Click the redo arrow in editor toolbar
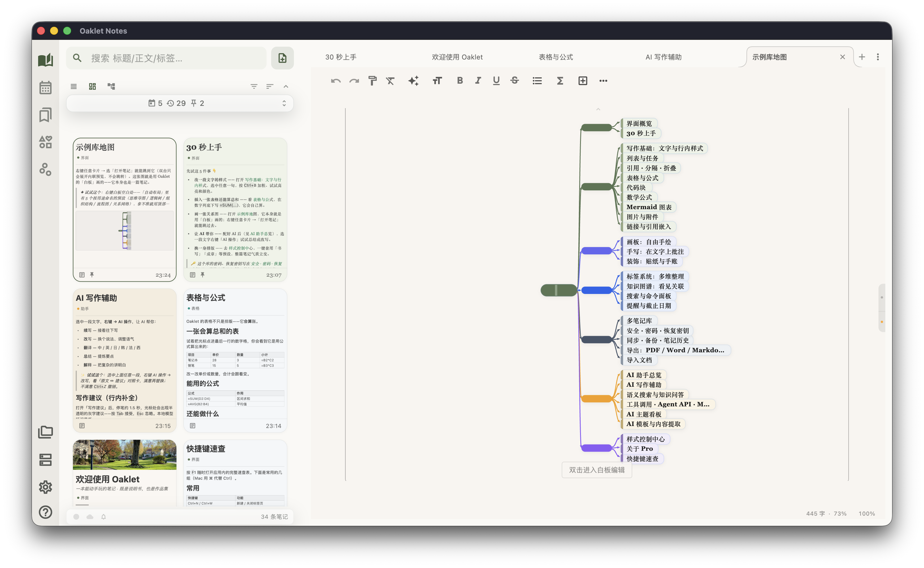The height and width of the screenshot is (568, 924). (x=354, y=81)
